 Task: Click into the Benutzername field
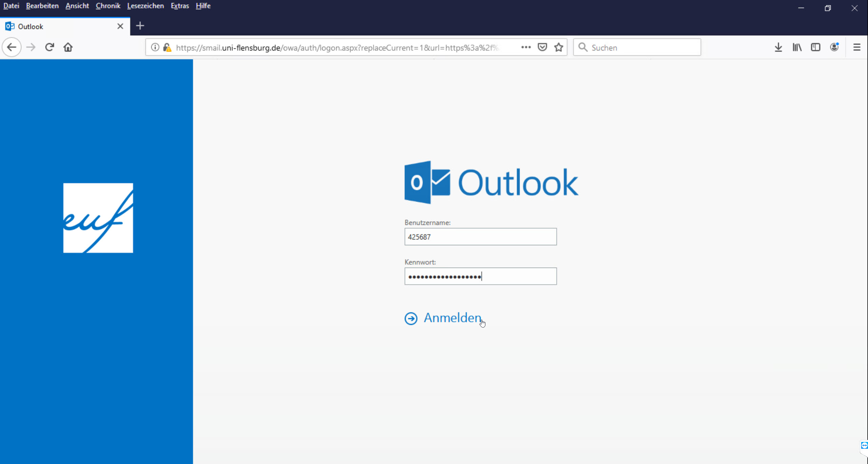point(480,237)
